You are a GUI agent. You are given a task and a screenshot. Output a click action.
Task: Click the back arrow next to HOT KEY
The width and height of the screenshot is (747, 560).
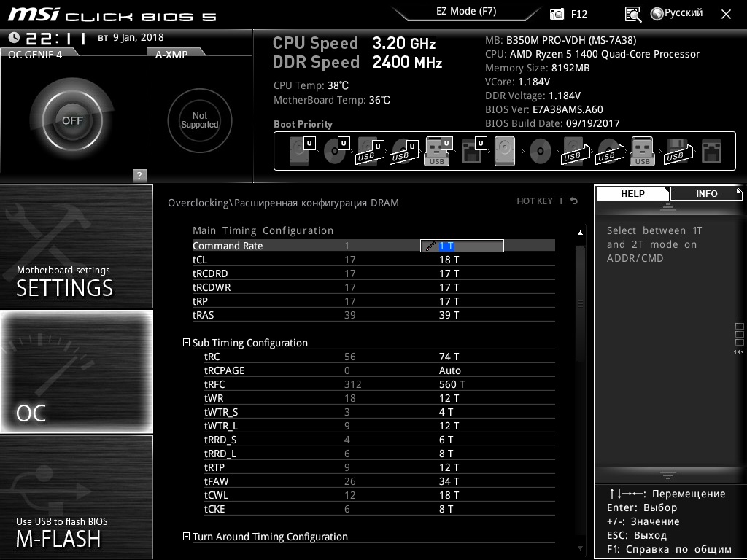(x=574, y=201)
